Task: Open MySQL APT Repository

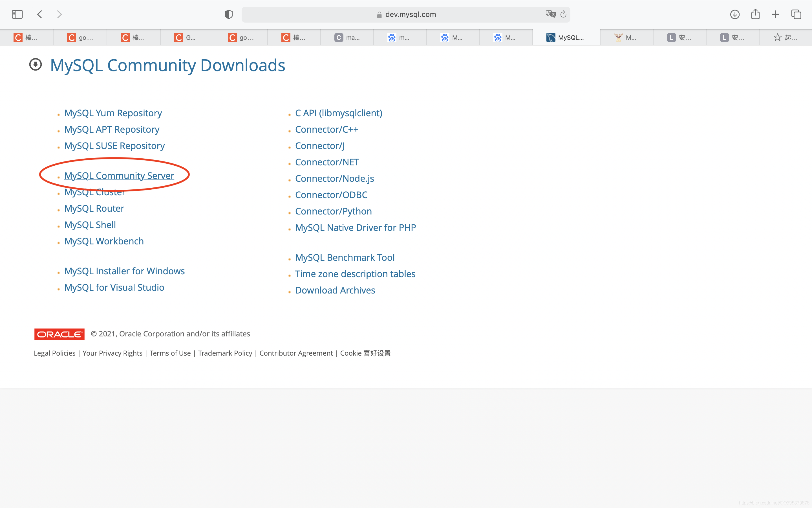Action: tap(112, 130)
